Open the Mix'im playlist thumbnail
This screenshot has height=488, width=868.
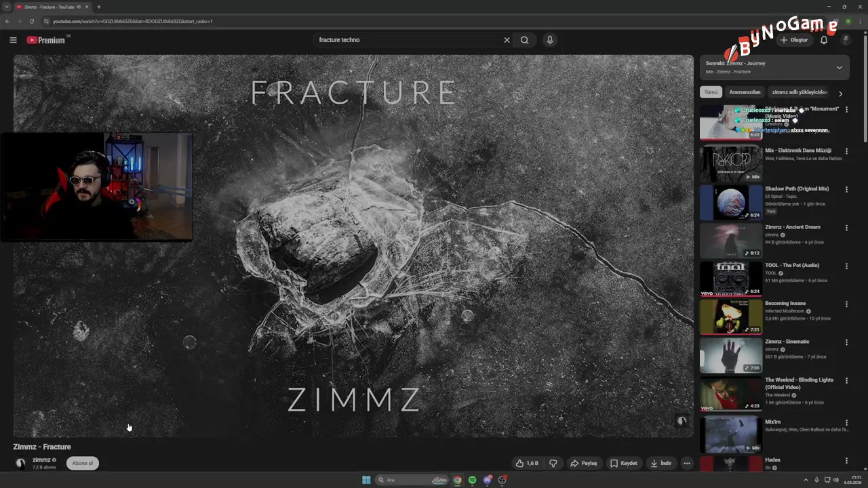(x=731, y=434)
